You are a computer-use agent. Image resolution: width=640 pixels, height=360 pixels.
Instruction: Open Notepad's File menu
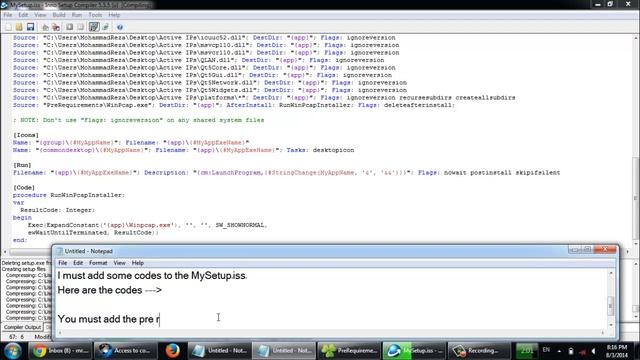[x=62, y=263]
